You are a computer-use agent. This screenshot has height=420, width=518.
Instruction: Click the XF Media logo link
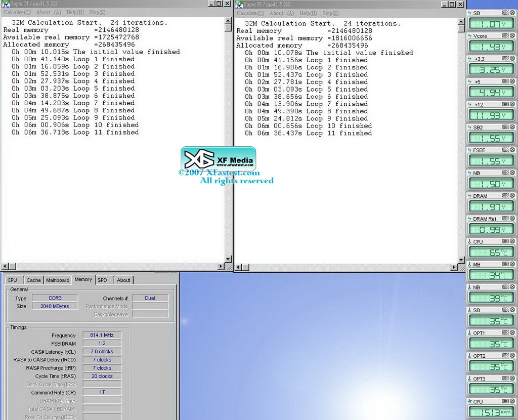click(x=218, y=159)
